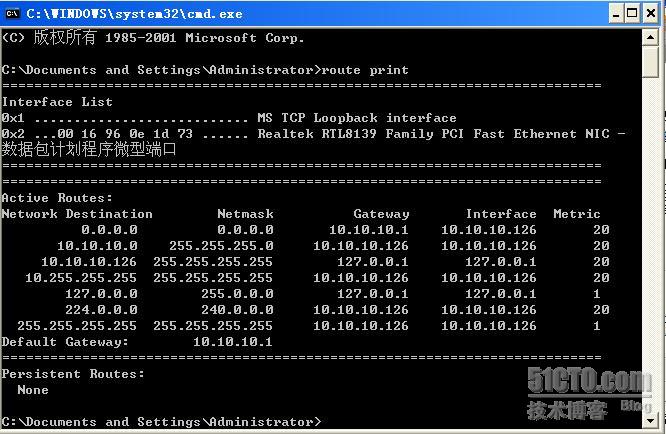Click destination '10.10.10.126' in third route row
Screen dimensions: 666x434
click(89, 262)
